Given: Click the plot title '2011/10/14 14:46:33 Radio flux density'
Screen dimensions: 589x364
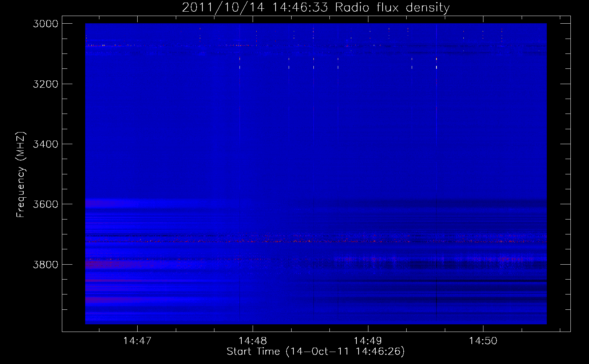Looking at the screenshot, I should coord(316,8).
